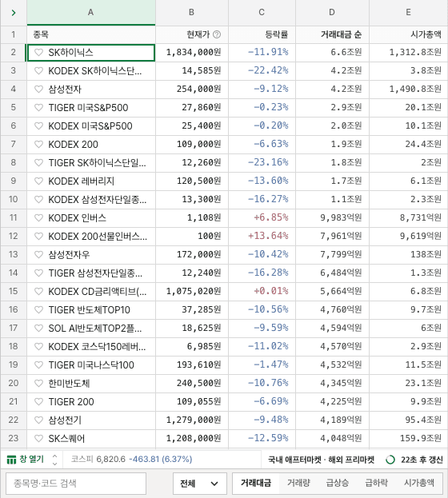Click the 종목 header cell

(91, 34)
